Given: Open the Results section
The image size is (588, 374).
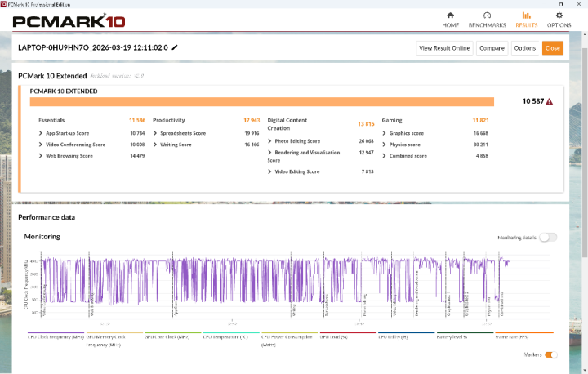Looking at the screenshot, I should coord(527,20).
